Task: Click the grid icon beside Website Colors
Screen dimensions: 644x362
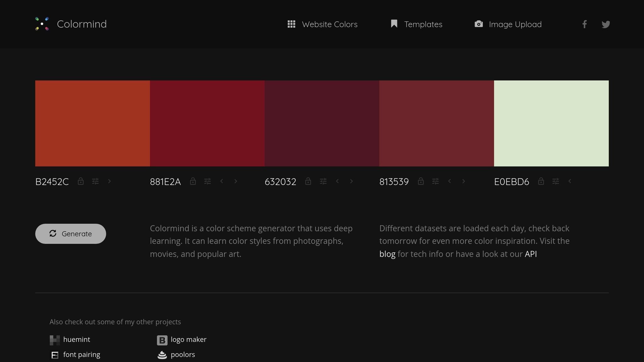Action: click(291, 24)
